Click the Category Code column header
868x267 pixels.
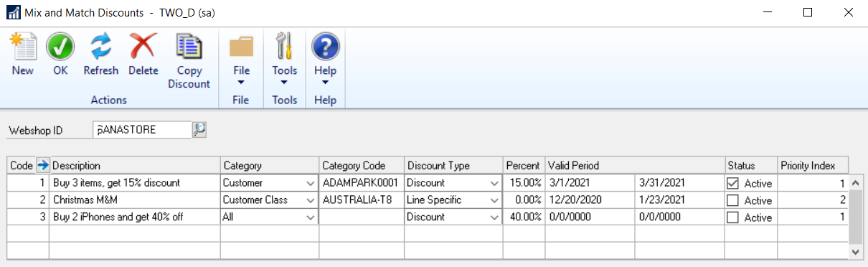[x=362, y=165]
